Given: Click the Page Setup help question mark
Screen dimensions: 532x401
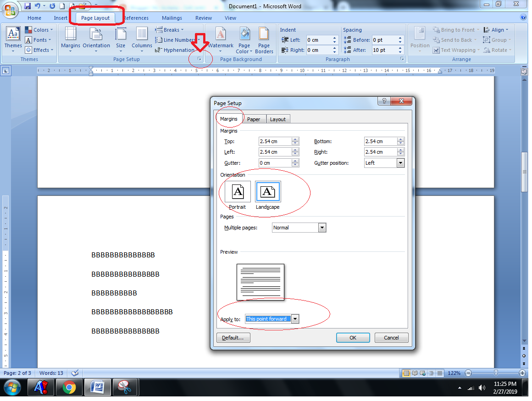Looking at the screenshot, I should (x=384, y=101).
